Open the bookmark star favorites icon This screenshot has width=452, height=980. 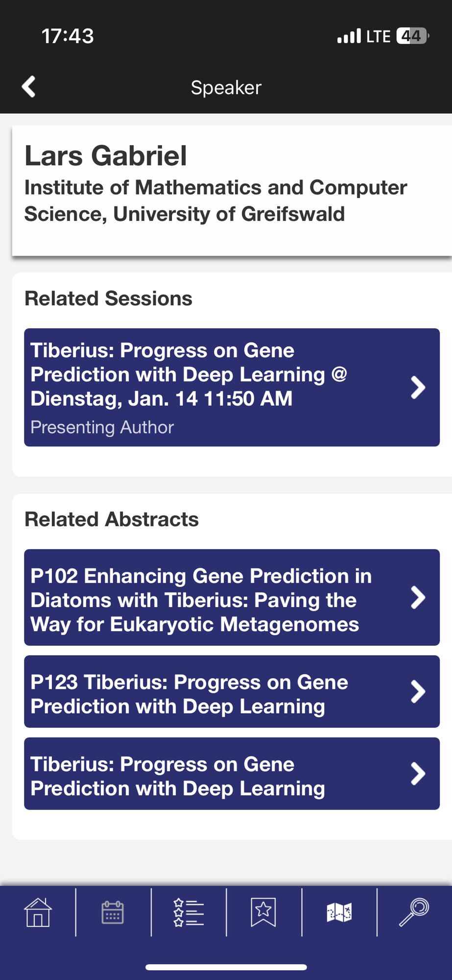[x=263, y=912]
